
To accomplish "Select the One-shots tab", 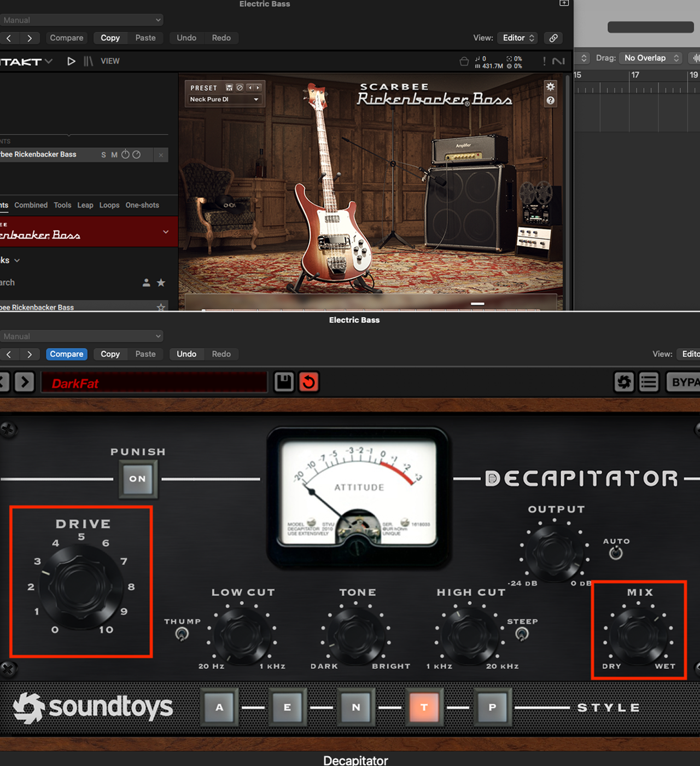I will click(142, 205).
